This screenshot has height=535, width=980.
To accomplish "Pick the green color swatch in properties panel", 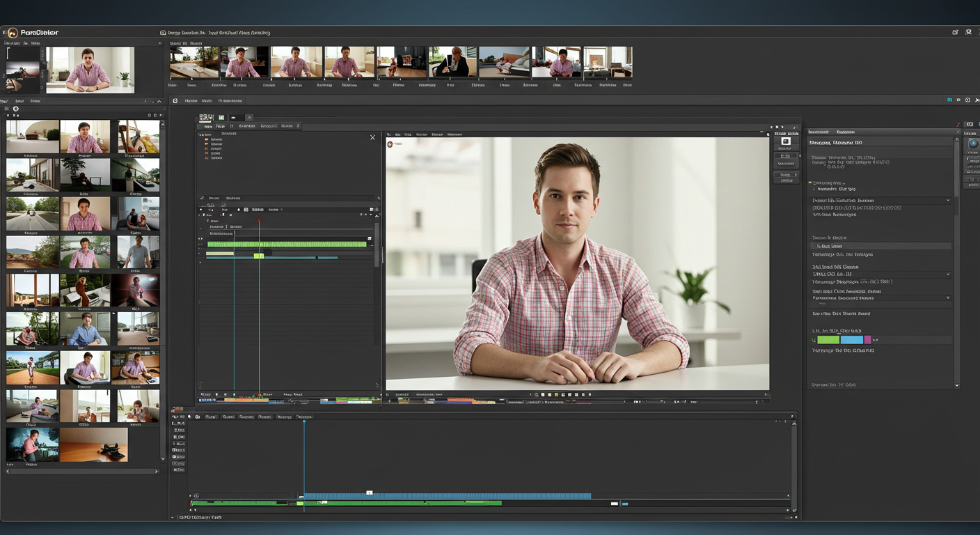I will click(x=828, y=340).
